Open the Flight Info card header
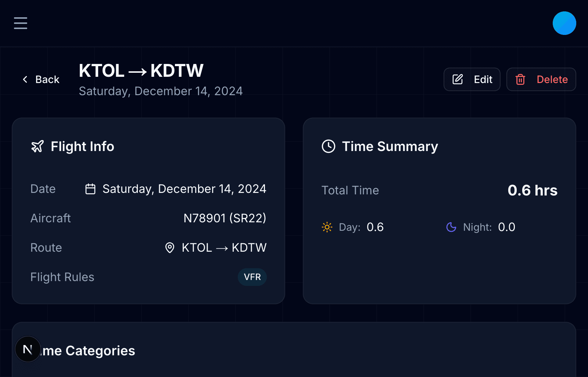The image size is (588, 377). (x=82, y=146)
